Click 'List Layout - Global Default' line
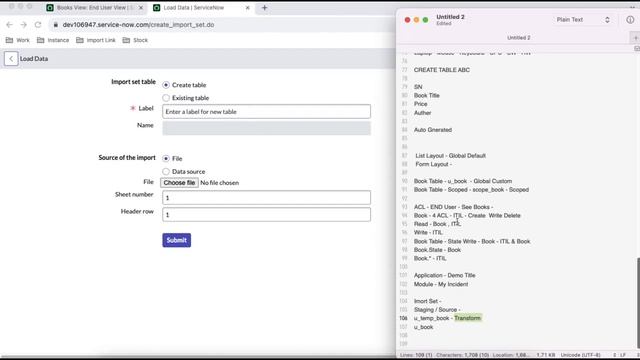The image size is (640, 360). point(451,156)
